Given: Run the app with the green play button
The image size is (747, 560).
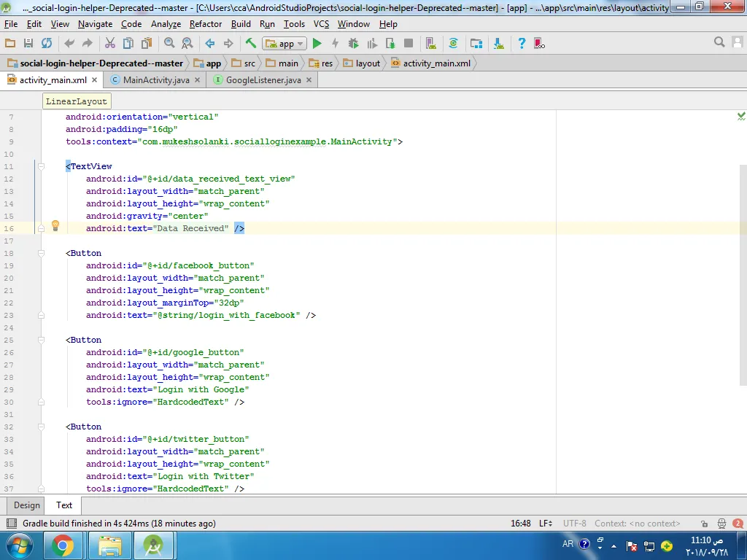Looking at the screenshot, I should click(x=317, y=44).
